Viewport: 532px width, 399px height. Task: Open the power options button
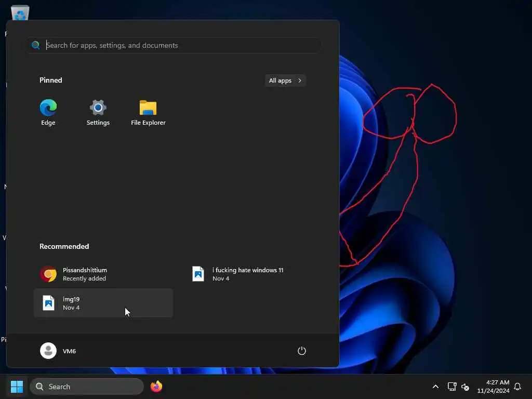pos(302,351)
